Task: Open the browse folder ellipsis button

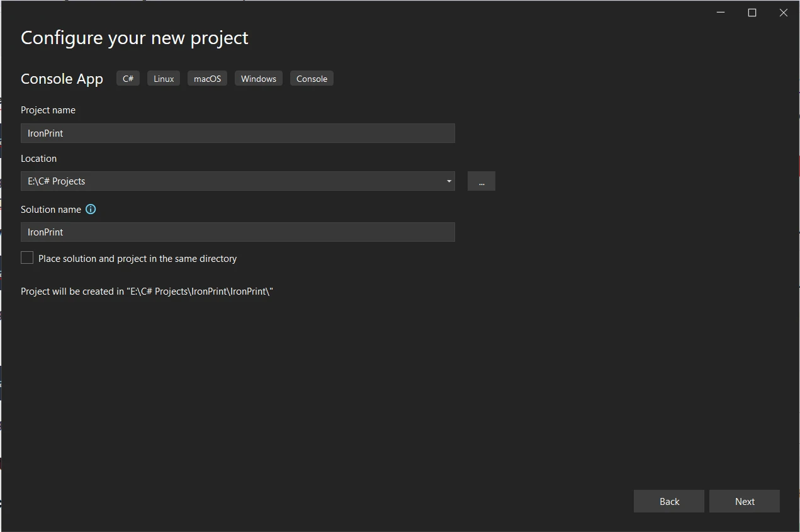Action: [482, 181]
